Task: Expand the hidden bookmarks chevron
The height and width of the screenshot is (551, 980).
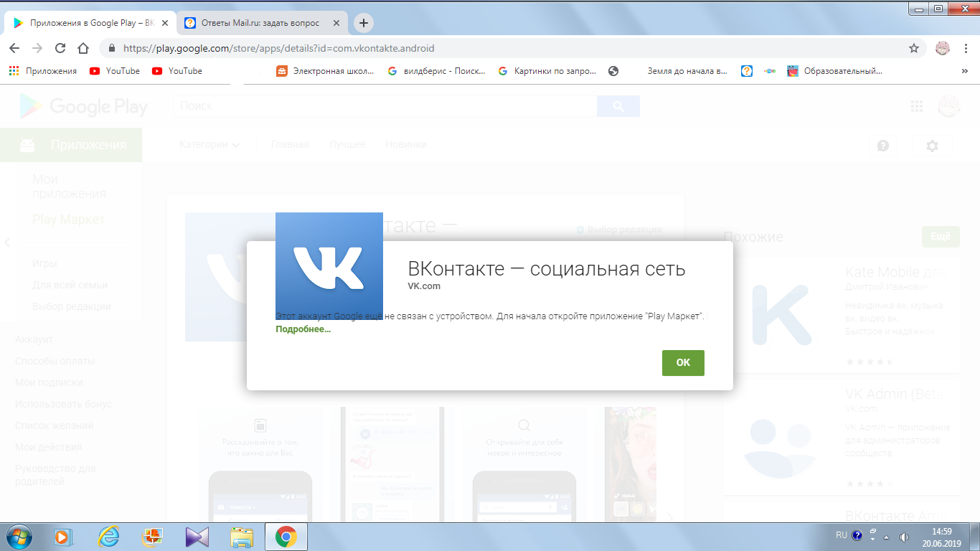Action: point(964,71)
